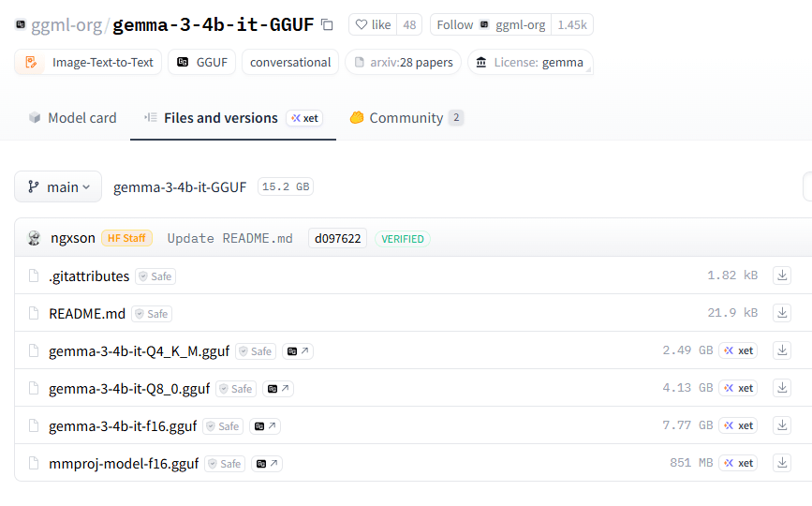Download the README.md file
This screenshot has width=812, height=506.
pos(782,313)
